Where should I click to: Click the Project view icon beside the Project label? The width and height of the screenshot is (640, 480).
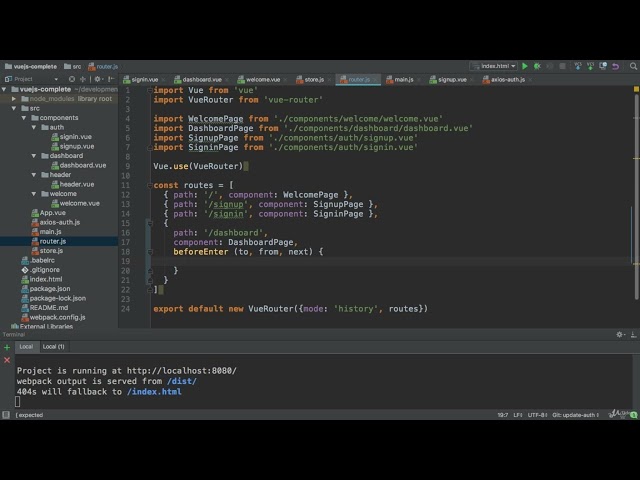pyautogui.click(x=8, y=79)
